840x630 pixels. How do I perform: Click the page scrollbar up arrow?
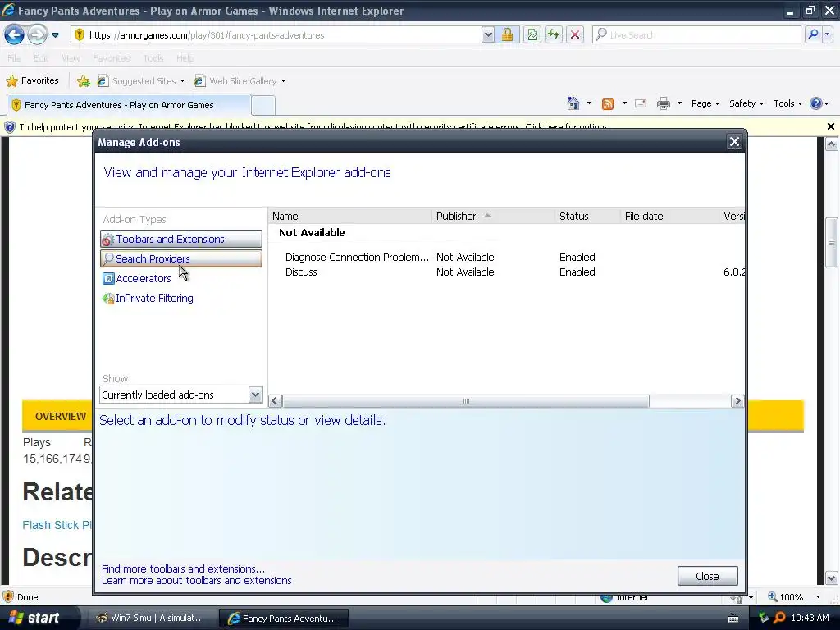tap(831, 144)
